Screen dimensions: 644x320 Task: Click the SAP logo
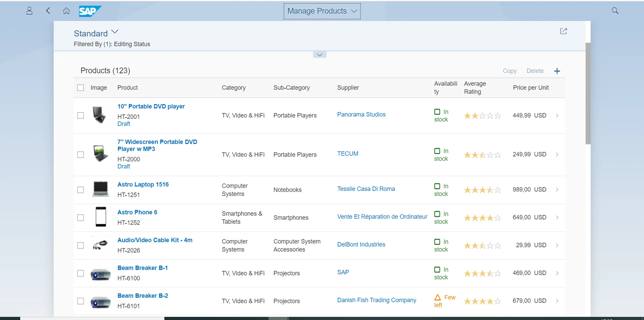click(90, 11)
